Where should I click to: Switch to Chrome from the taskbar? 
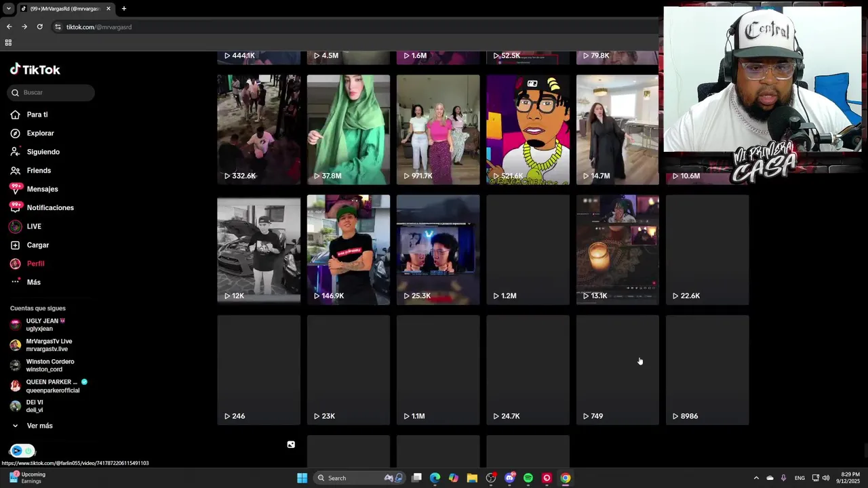pos(566,478)
